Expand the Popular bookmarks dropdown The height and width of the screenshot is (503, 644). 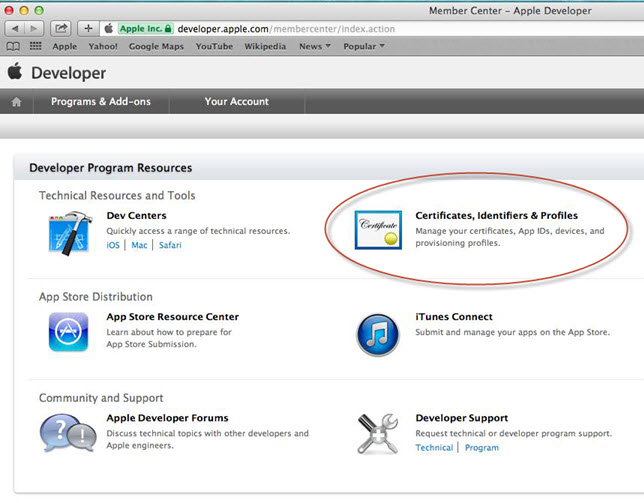tap(363, 46)
